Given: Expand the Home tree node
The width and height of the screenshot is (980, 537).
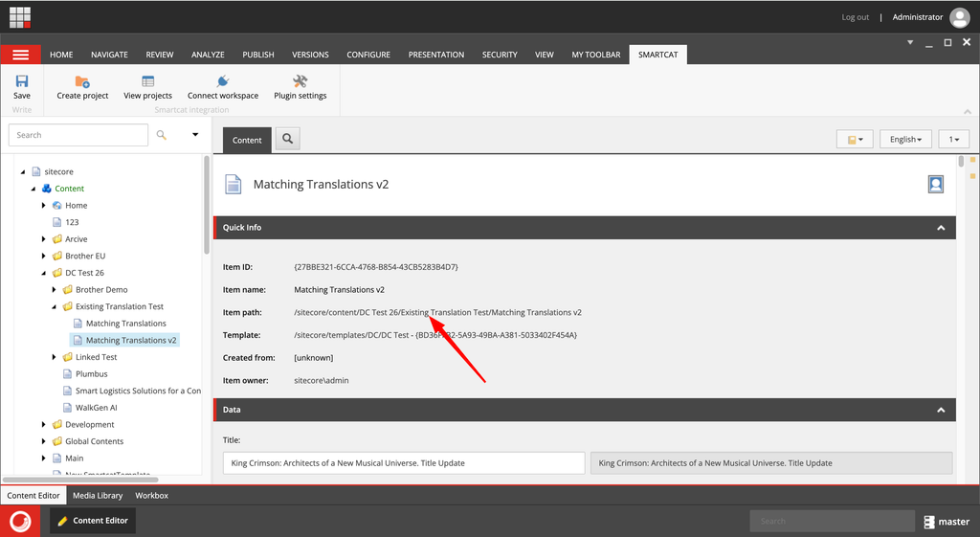Looking at the screenshot, I should [44, 205].
